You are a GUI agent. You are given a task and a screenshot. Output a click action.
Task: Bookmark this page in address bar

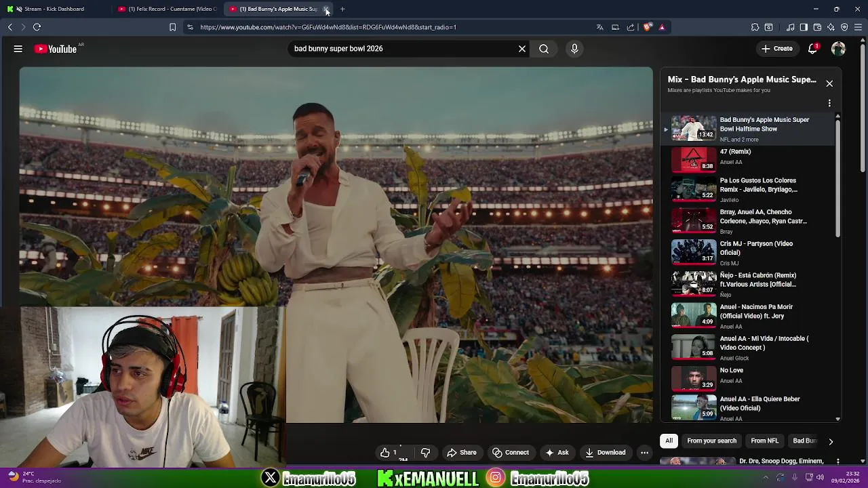coord(172,27)
